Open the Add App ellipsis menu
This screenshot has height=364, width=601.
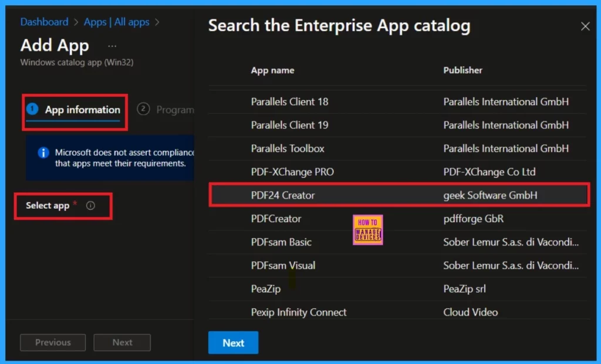pos(112,46)
